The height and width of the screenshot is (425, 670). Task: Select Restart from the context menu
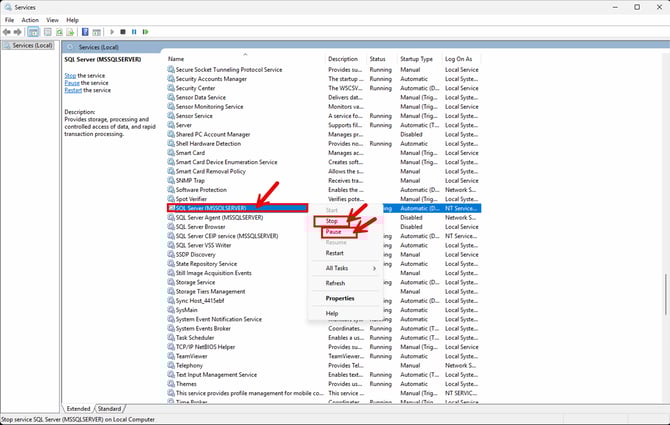[x=334, y=253]
